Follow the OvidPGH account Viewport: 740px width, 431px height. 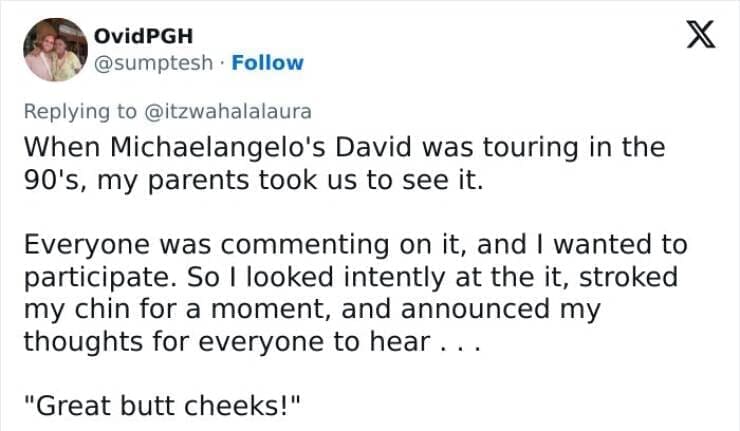point(267,62)
